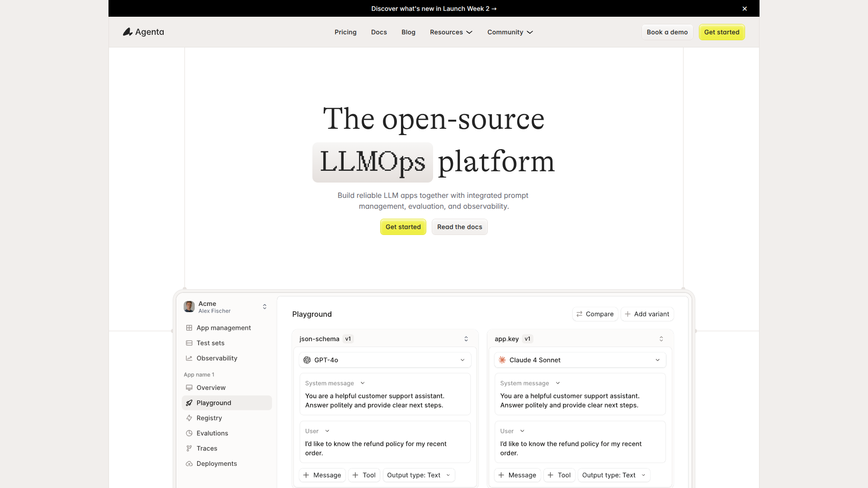
Task: Toggle the Compare variants button
Action: point(595,314)
